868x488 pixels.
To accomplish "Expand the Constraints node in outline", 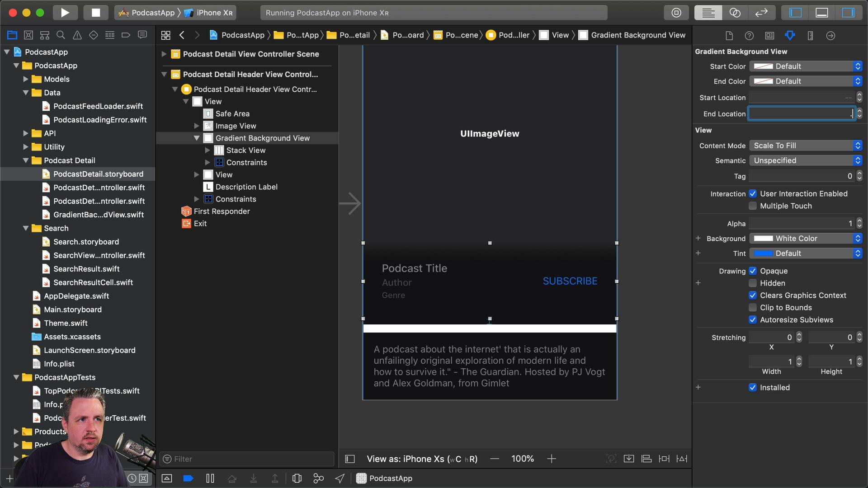I will coord(207,162).
